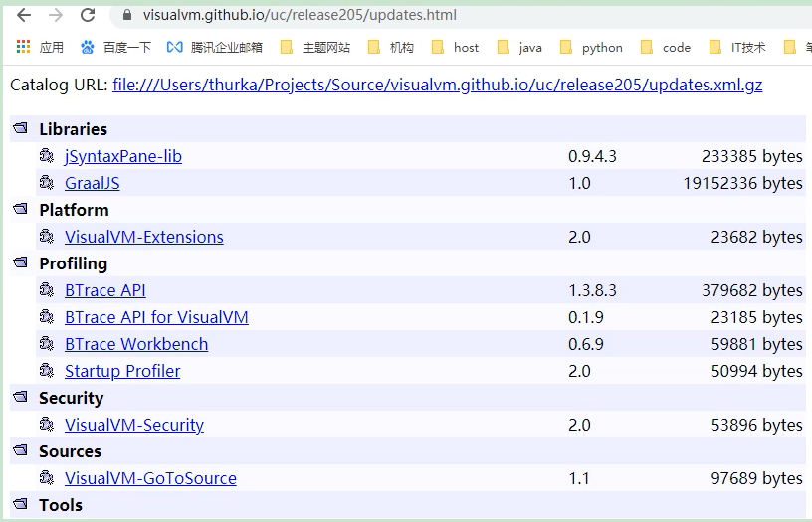Open the jSyntaxPane-lib plugin link

coord(123,156)
